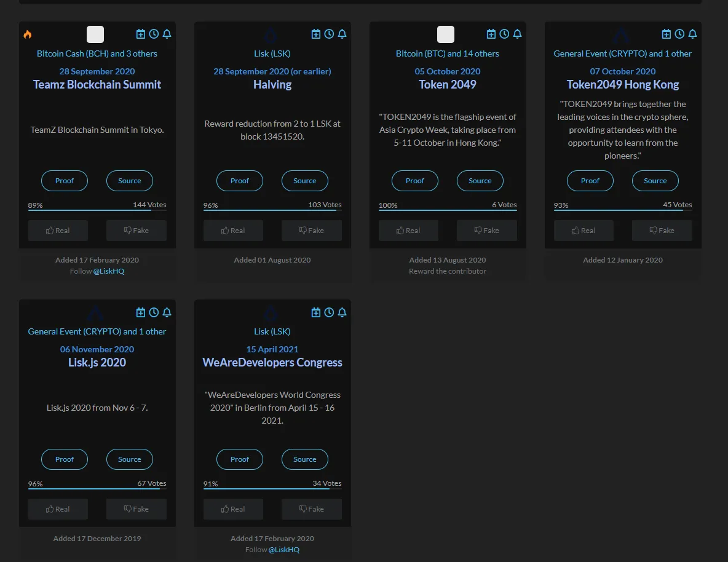Viewport: 728px width, 562px height.
Task: Open Proof for Token 2049 event
Action: (415, 181)
